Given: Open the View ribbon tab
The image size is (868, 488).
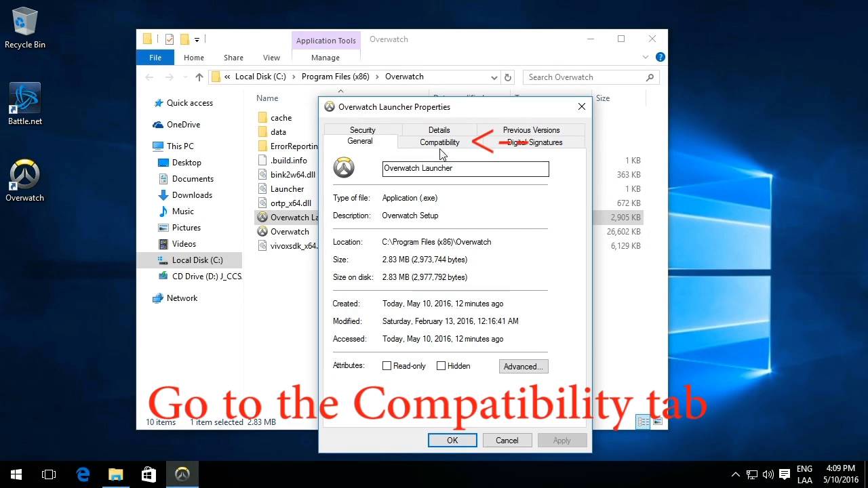Looking at the screenshot, I should click(x=271, y=58).
